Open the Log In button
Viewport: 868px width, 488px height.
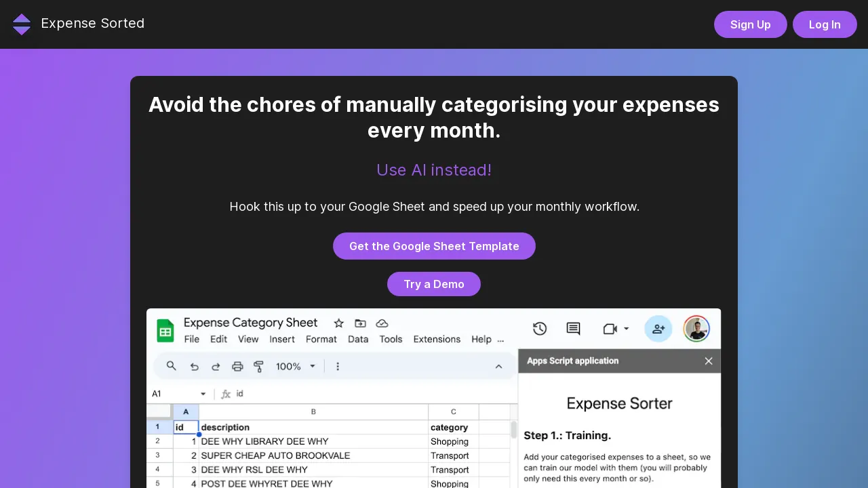click(825, 24)
